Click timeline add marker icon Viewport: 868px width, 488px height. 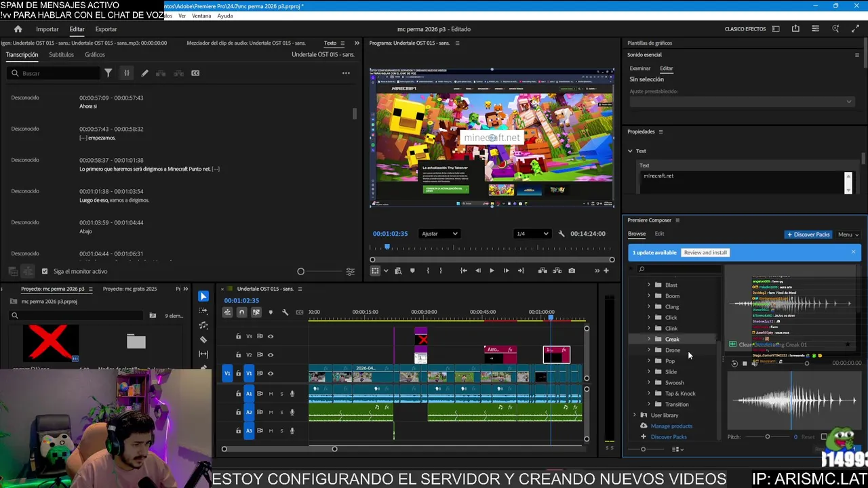271,312
